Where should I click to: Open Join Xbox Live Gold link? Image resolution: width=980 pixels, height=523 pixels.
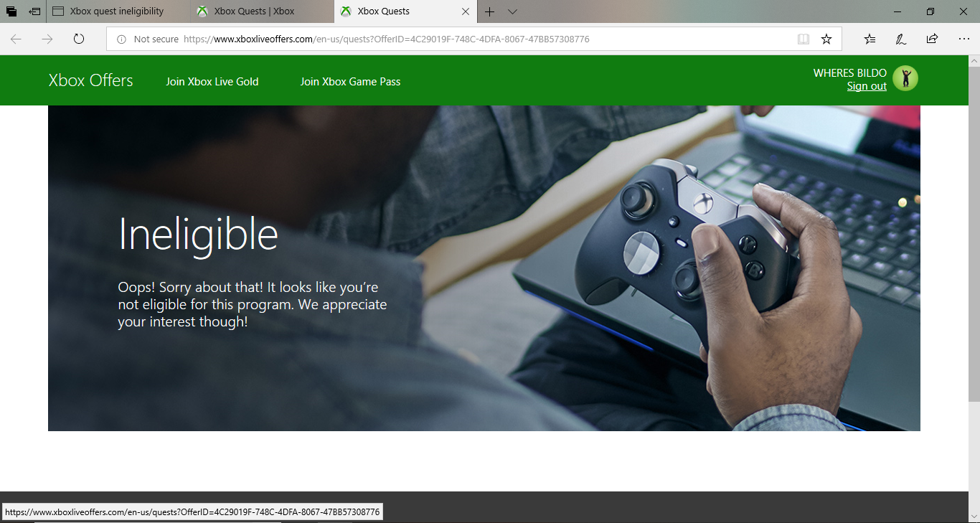point(212,82)
